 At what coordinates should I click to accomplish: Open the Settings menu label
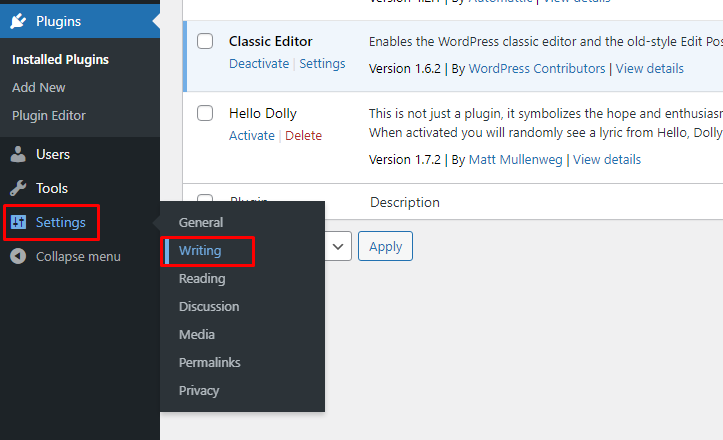pyautogui.click(x=61, y=222)
